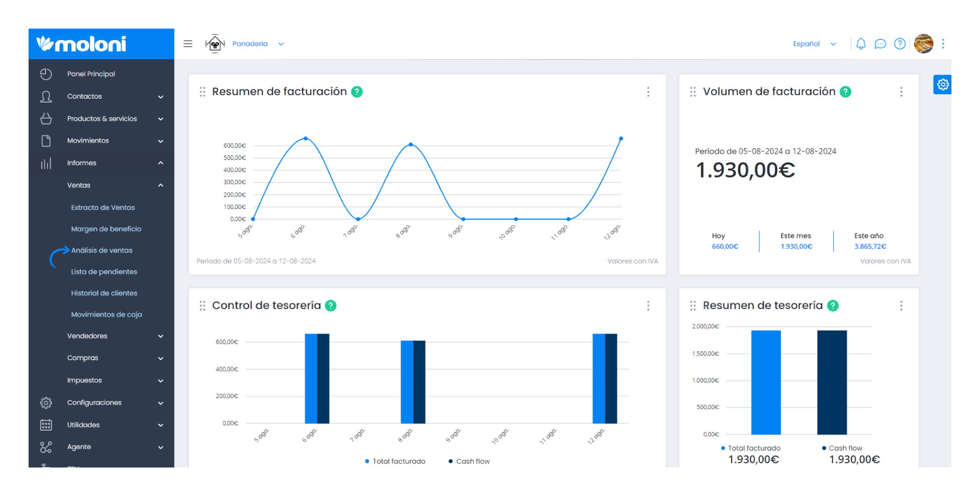Click the user profile avatar

pyautogui.click(x=924, y=44)
